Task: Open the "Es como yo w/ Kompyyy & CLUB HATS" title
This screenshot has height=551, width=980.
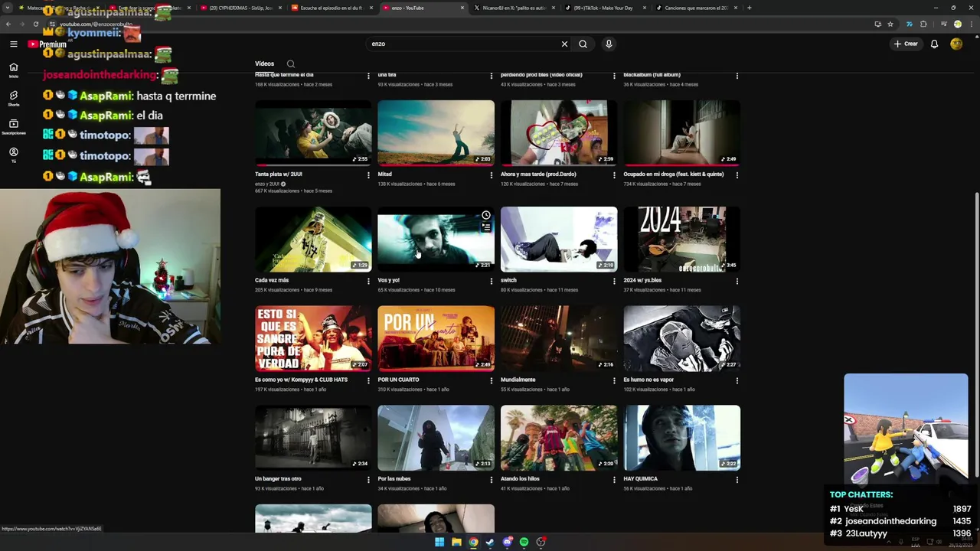Action: point(301,380)
